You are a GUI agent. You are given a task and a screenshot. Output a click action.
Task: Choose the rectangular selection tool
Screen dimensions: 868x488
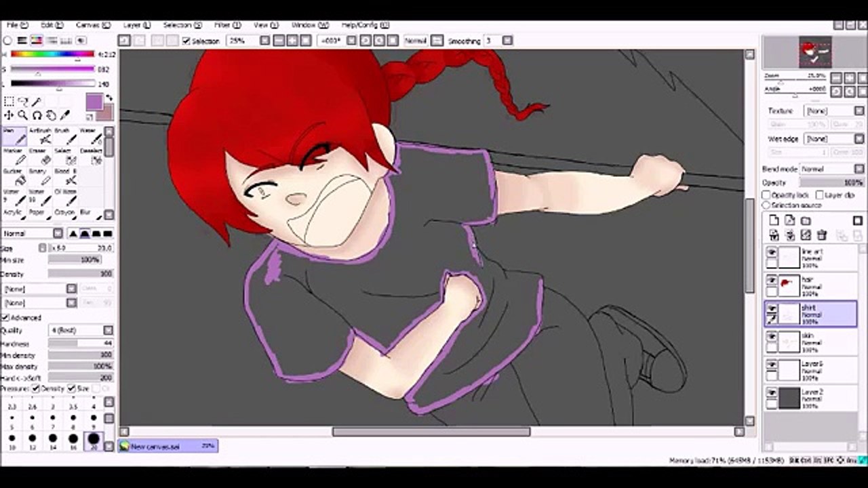(9, 102)
